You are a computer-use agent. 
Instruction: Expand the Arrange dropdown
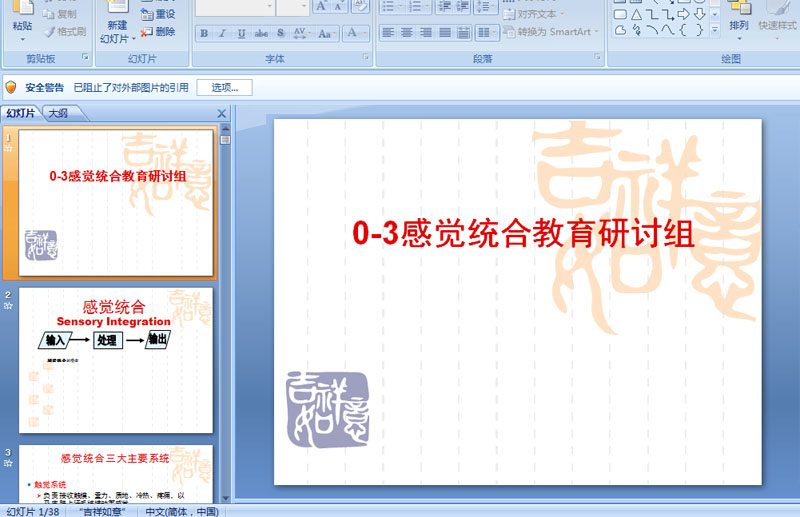[739, 38]
